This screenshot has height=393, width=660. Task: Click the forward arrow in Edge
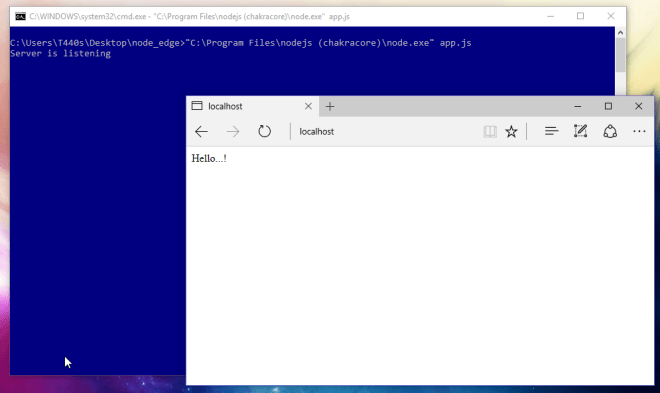233,132
